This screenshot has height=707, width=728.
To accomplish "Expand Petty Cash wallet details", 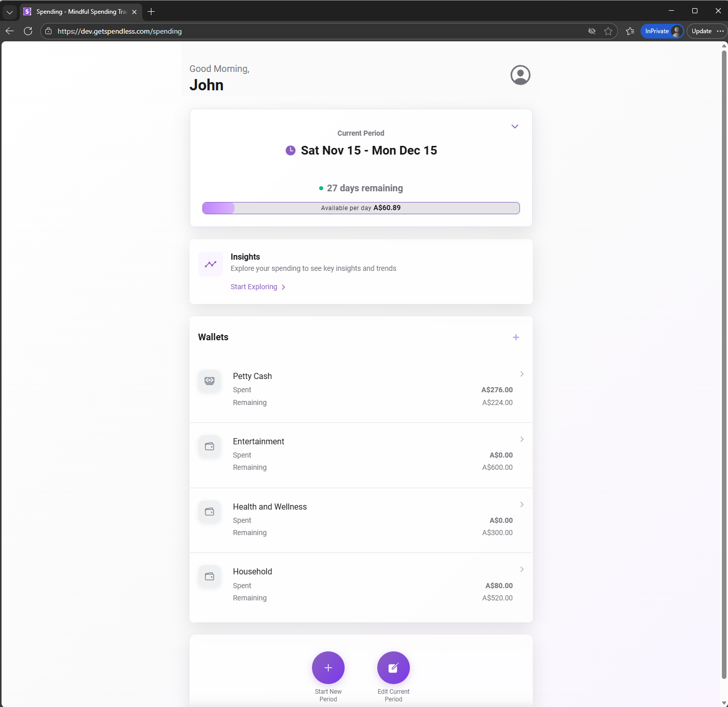I will (522, 374).
